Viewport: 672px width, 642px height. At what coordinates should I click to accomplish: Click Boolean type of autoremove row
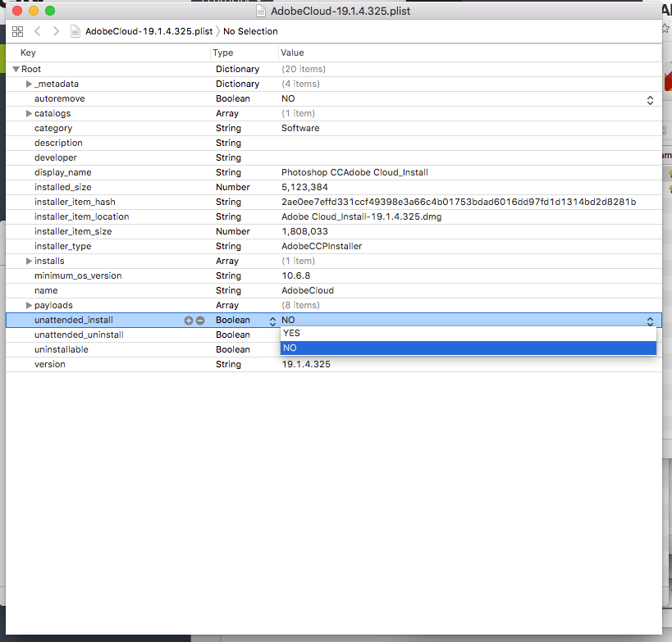[x=233, y=98]
